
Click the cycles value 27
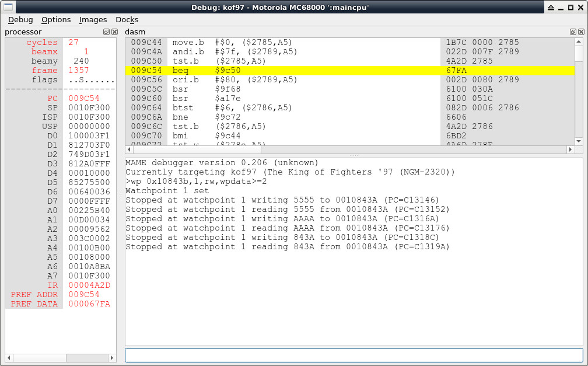[73, 43]
